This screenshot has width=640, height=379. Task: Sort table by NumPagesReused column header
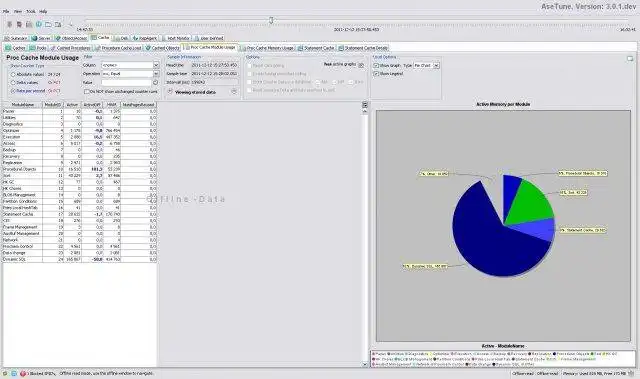139,105
